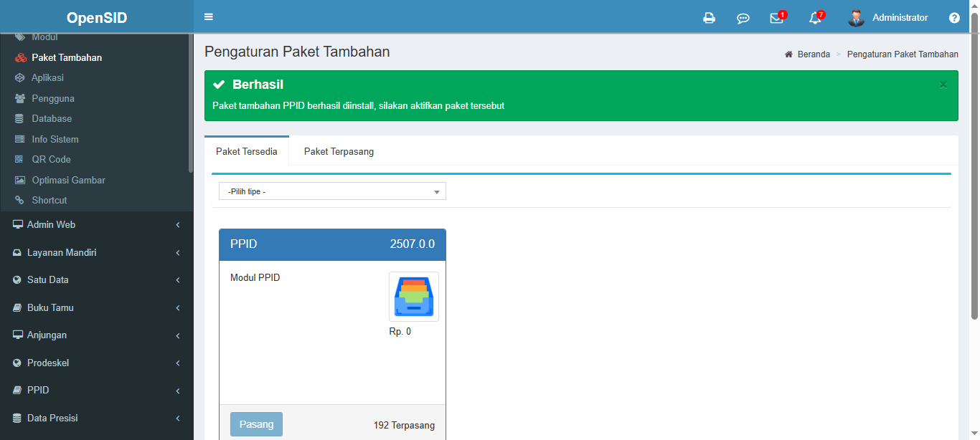The image size is (980, 440).
Task: Expand the Layanan Mandiri menu chevron
Action: pos(178,253)
